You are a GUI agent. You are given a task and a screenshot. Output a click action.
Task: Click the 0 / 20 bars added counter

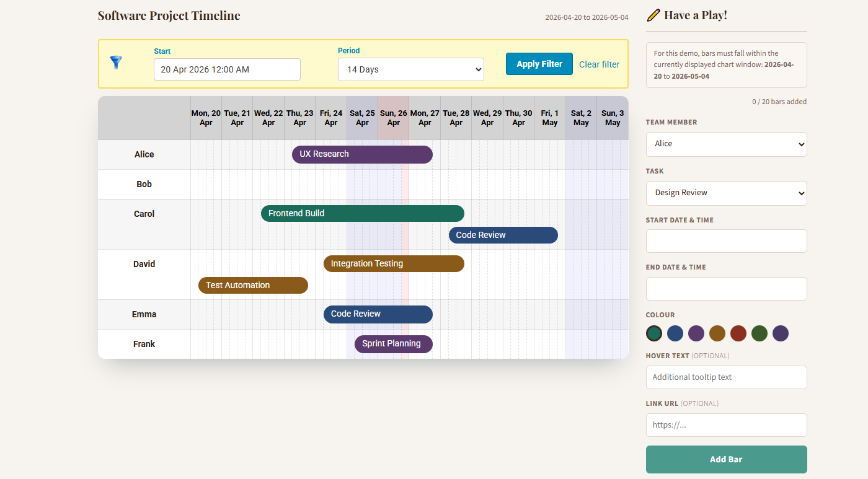(779, 102)
